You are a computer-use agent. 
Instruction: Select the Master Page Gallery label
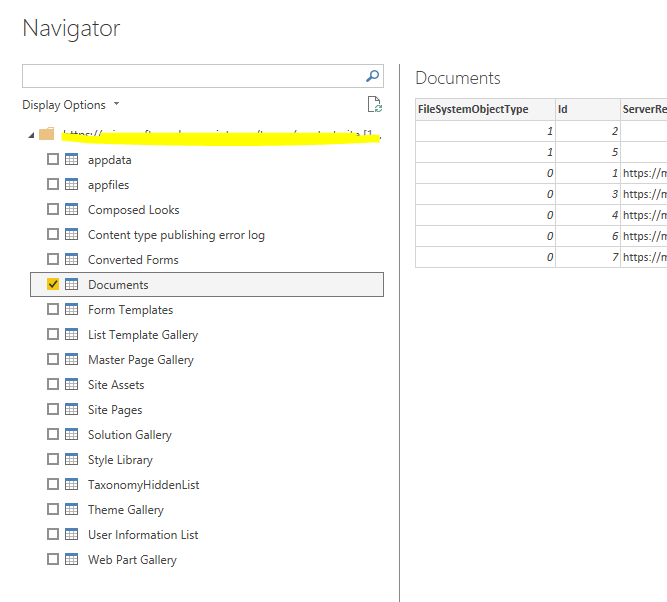(x=141, y=360)
